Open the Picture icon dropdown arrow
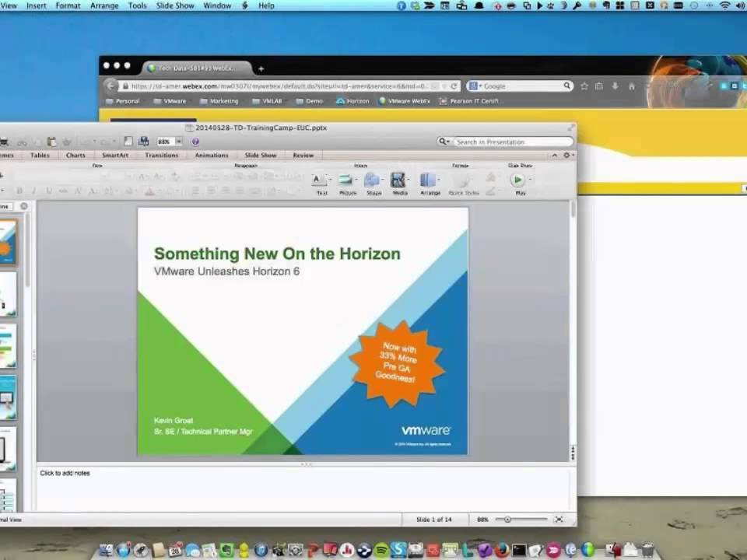The height and width of the screenshot is (560, 747). pyautogui.click(x=356, y=180)
